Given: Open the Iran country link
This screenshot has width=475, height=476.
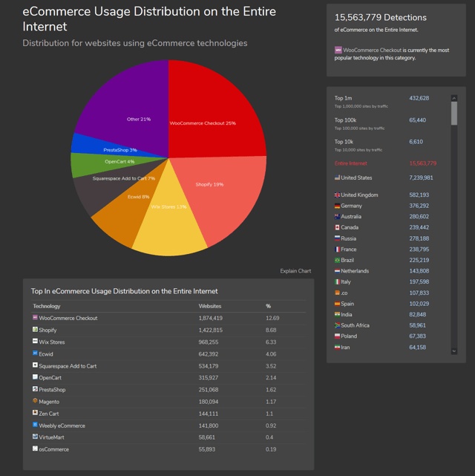Looking at the screenshot, I should pyautogui.click(x=345, y=348).
